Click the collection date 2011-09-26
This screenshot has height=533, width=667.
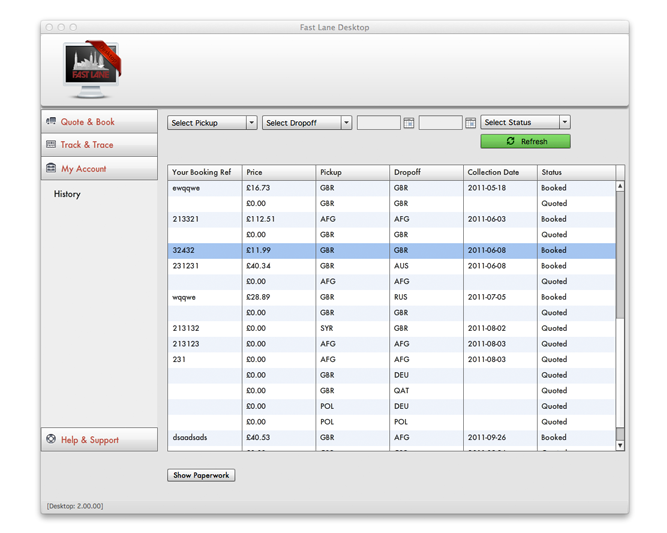coord(487,437)
